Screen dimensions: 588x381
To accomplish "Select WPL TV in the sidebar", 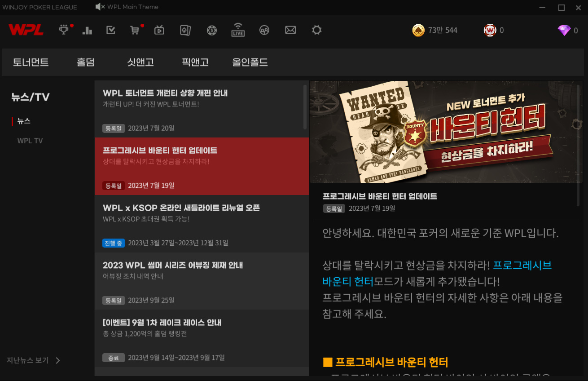I will (30, 141).
